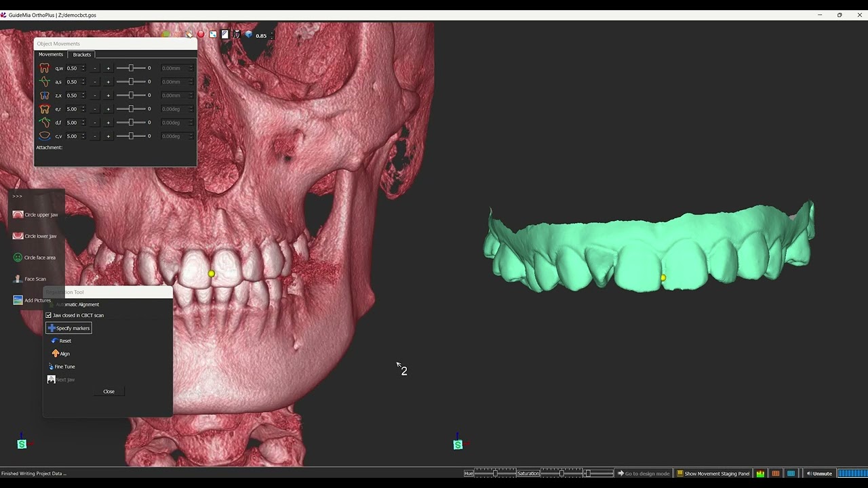Screen dimensions: 868x488
Task: Click the Hue slider
Action: pos(495,474)
